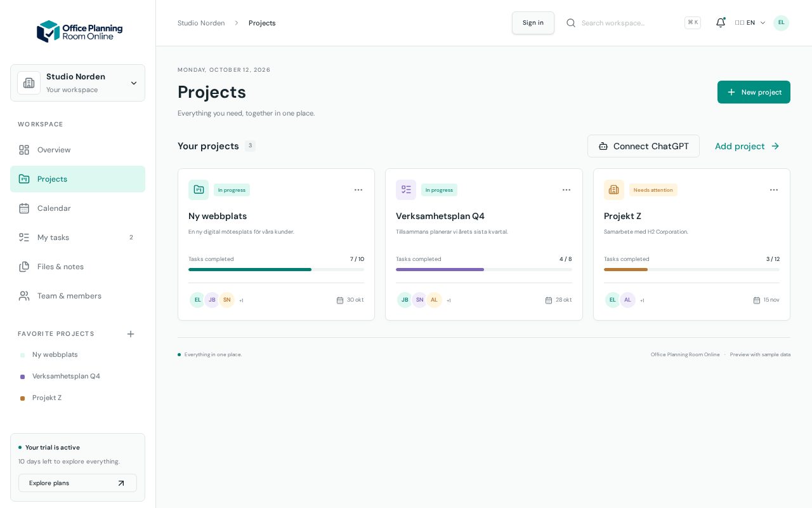Open the three-dot menu on Ny webbplats card
This screenshot has width=812, height=508.
[358, 190]
